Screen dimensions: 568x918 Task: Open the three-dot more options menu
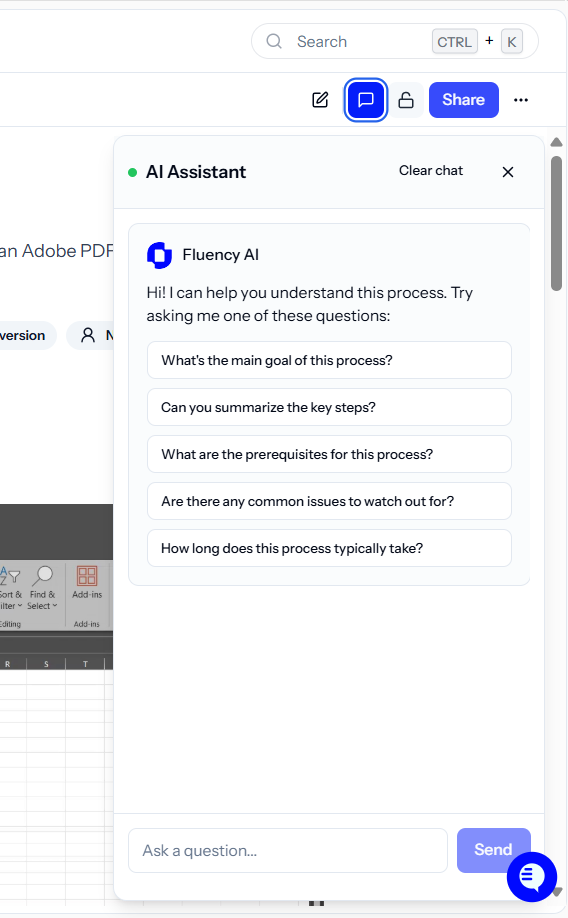coord(521,100)
